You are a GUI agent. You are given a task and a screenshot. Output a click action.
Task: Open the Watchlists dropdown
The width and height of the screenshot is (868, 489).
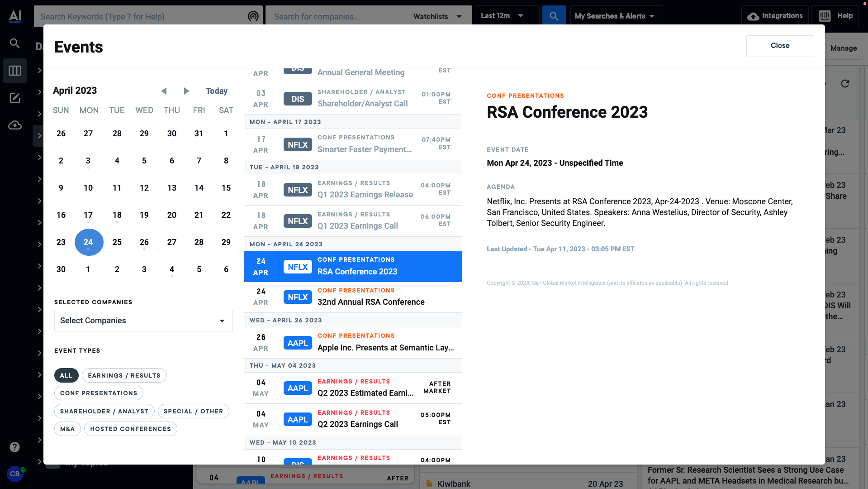(x=437, y=16)
